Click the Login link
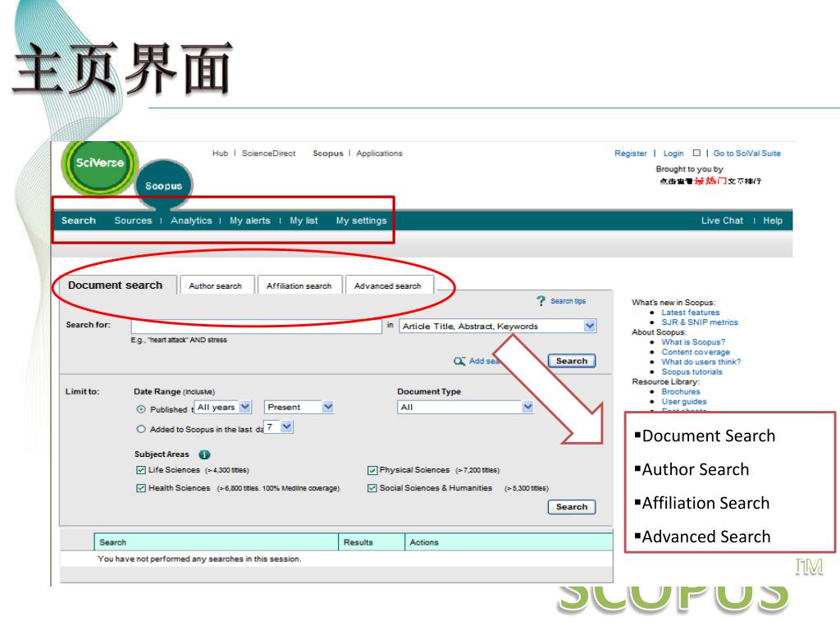Image resolution: width=840 pixels, height=630 pixels. pos(673,153)
